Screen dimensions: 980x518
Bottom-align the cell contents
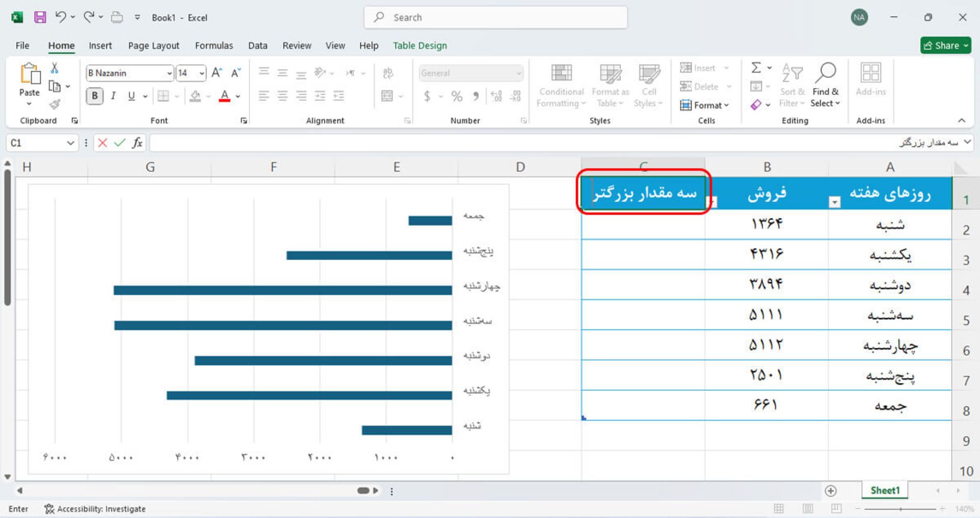(301, 73)
